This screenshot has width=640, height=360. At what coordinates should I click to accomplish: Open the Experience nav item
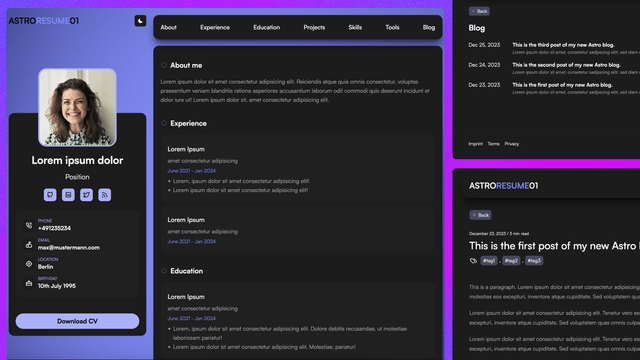click(x=215, y=27)
